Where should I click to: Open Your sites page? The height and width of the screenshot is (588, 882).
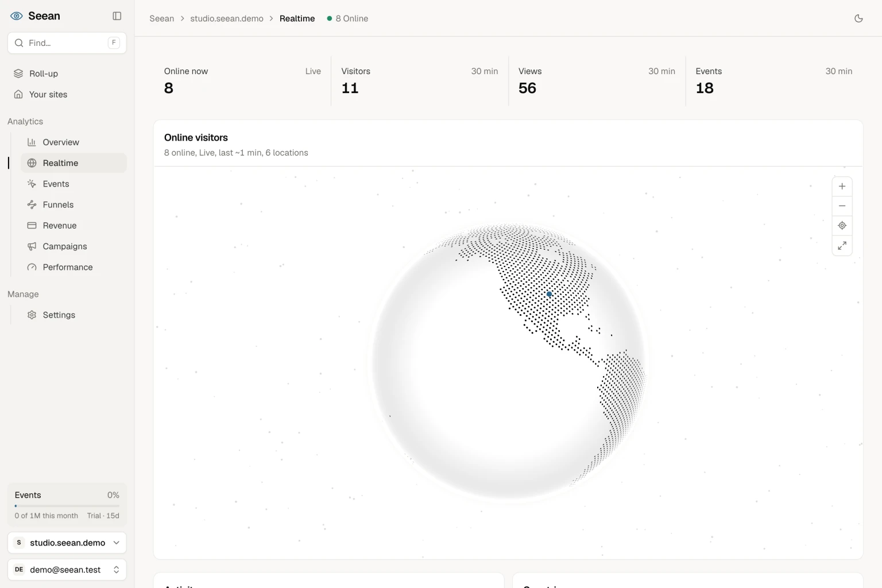pos(67,94)
